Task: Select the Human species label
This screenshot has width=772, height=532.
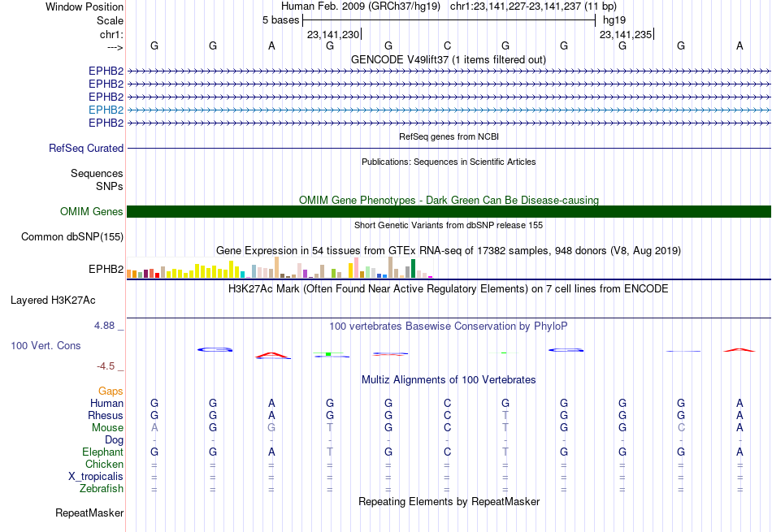Action: click(106, 403)
